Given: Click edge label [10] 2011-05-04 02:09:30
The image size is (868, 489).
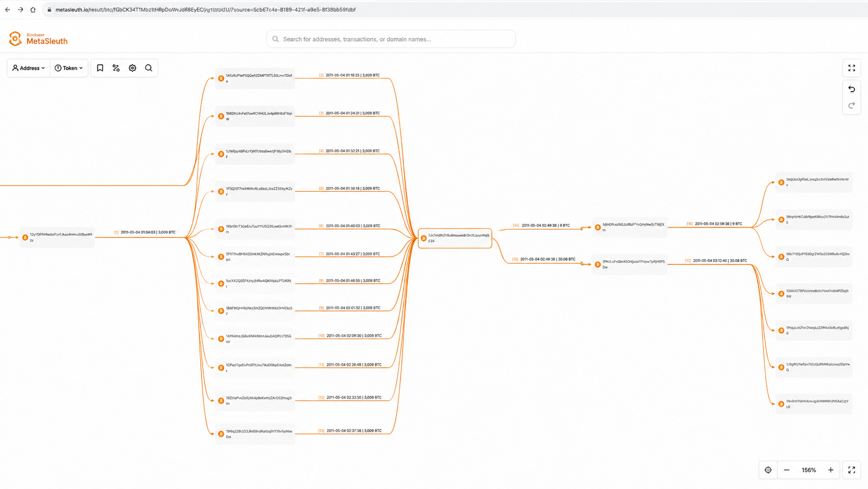Looking at the screenshot, I should coord(350,336).
